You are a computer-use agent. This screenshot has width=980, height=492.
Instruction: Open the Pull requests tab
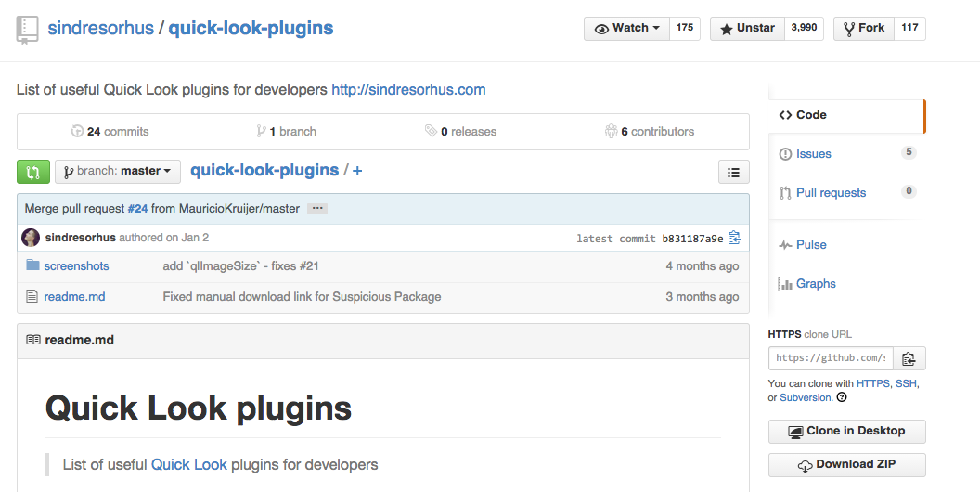click(831, 193)
